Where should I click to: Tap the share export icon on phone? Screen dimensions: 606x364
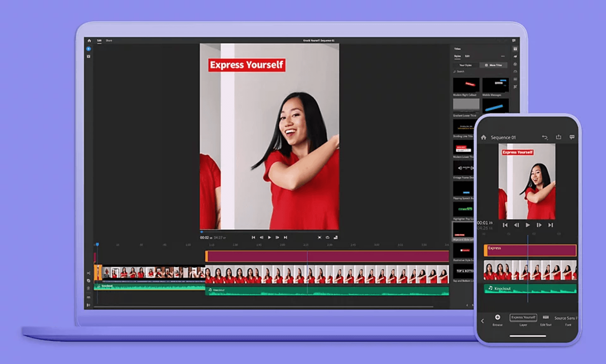point(558,137)
